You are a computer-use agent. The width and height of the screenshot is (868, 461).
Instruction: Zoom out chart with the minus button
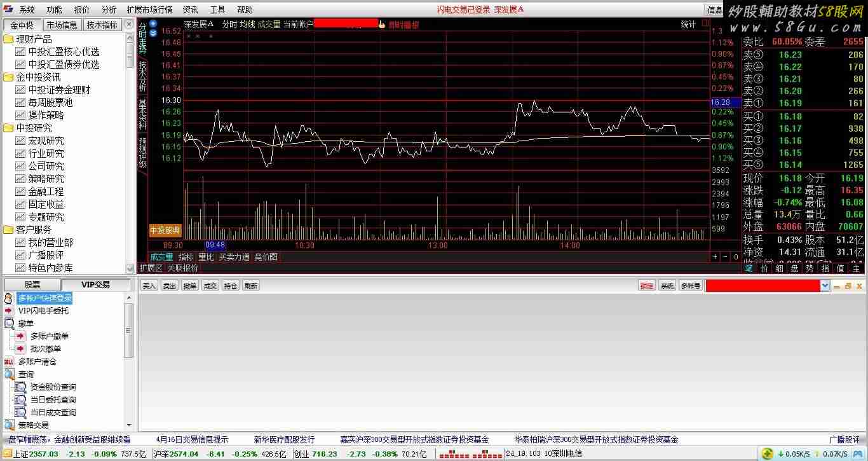coord(725,257)
